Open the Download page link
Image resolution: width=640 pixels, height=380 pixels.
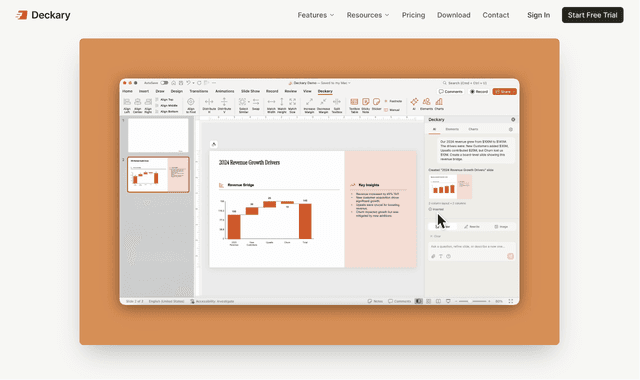pyautogui.click(x=453, y=15)
